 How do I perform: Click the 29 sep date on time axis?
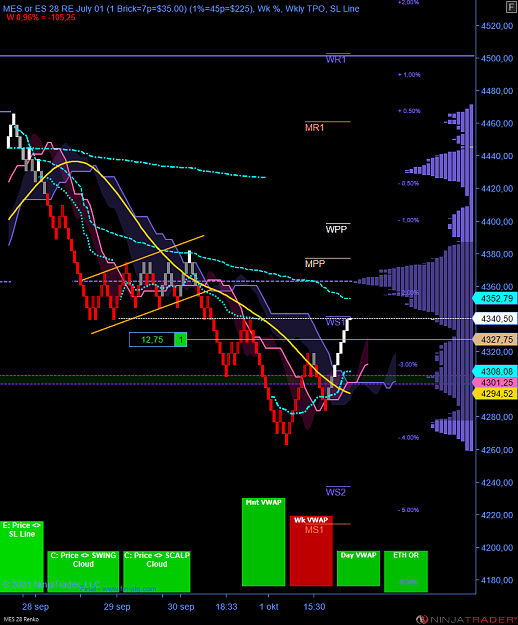click(x=117, y=607)
